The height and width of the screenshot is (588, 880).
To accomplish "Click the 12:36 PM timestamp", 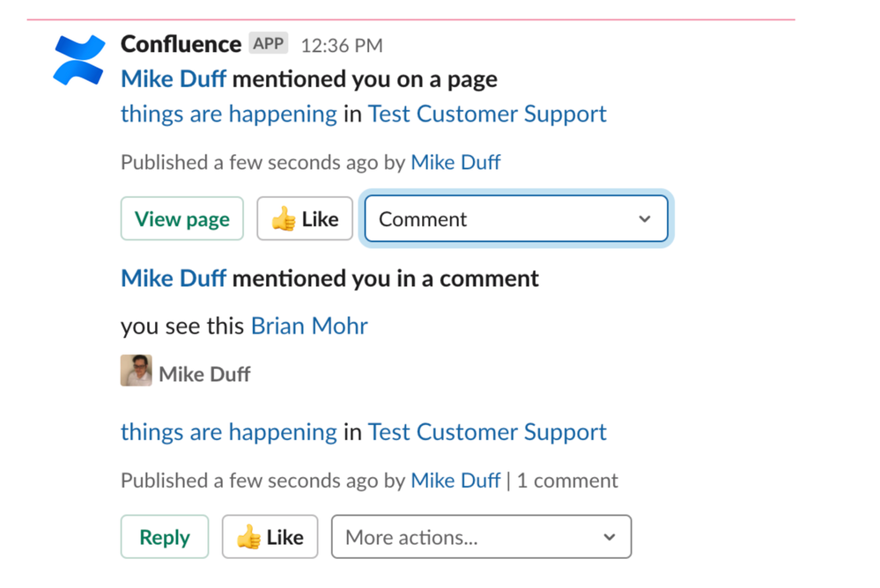I will point(342,46).
